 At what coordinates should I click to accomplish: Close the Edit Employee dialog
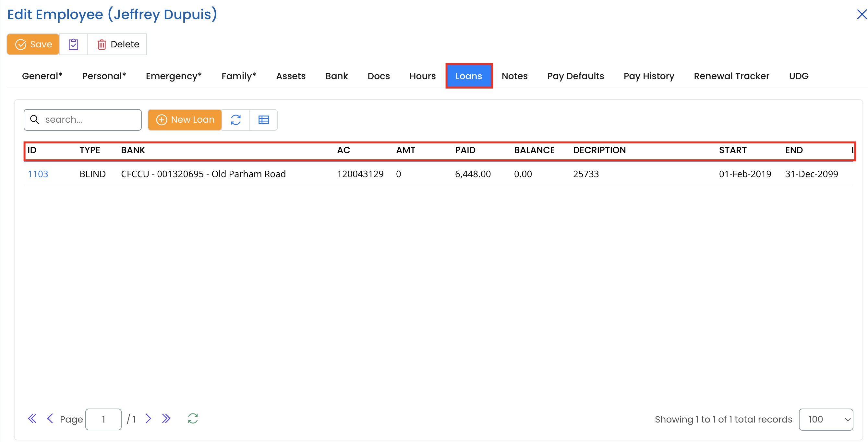862,14
